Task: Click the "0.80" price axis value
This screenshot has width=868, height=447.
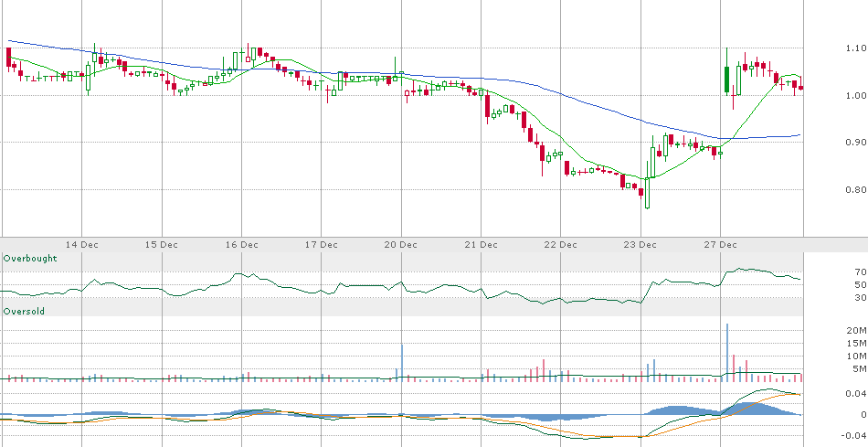Action: click(x=855, y=189)
